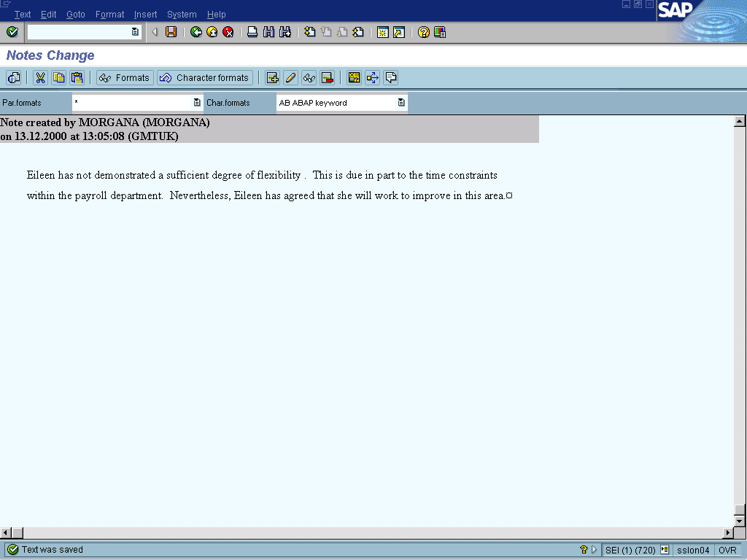Click the glasses display icon beside the pencil
The image size is (747, 560).
click(x=309, y=77)
